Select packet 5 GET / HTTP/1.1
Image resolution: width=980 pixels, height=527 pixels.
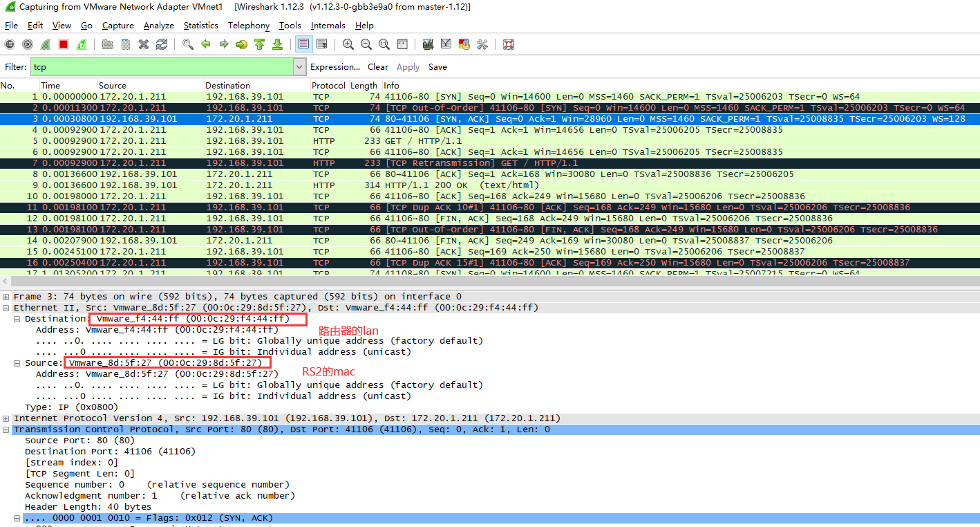490,141
